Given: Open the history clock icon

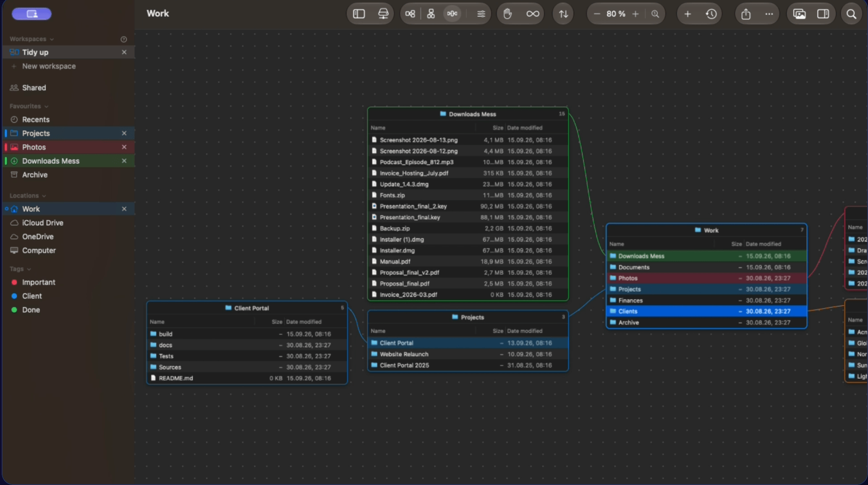Looking at the screenshot, I should point(711,14).
